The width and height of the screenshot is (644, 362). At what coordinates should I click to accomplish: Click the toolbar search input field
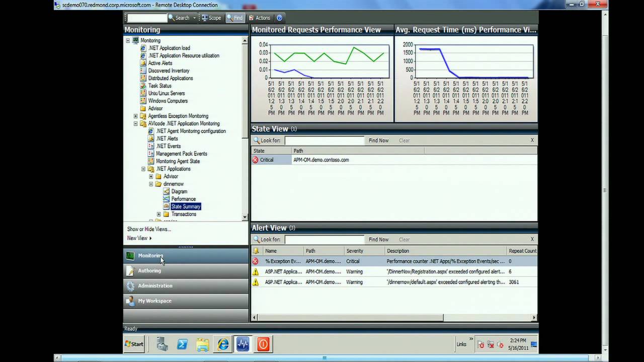[x=147, y=18]
